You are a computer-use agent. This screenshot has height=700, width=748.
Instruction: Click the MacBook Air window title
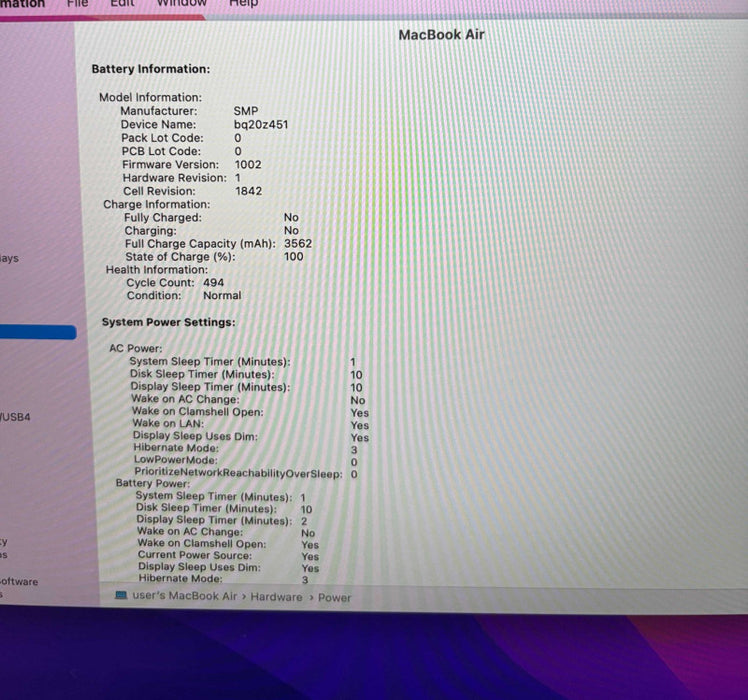(441, 35)
